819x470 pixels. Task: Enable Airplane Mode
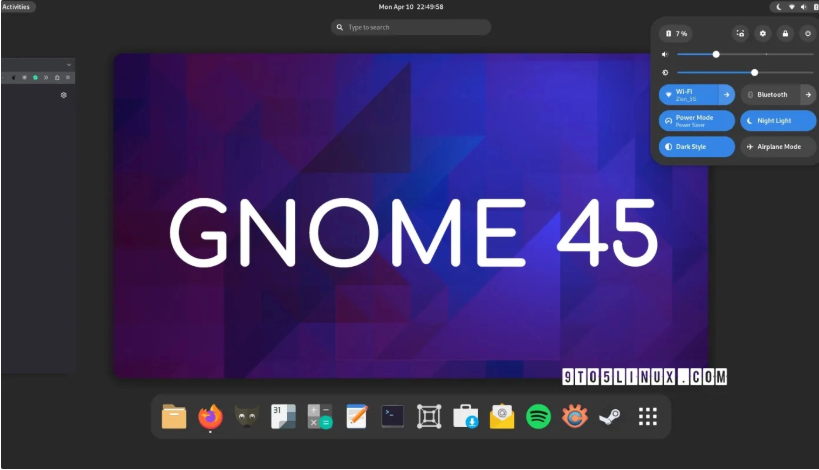778,147
